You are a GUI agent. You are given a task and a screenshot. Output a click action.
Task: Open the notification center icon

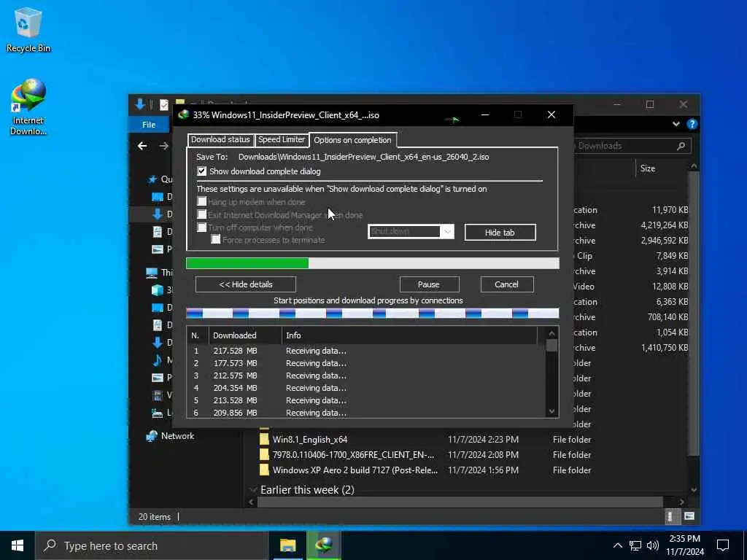pos(723,545)
